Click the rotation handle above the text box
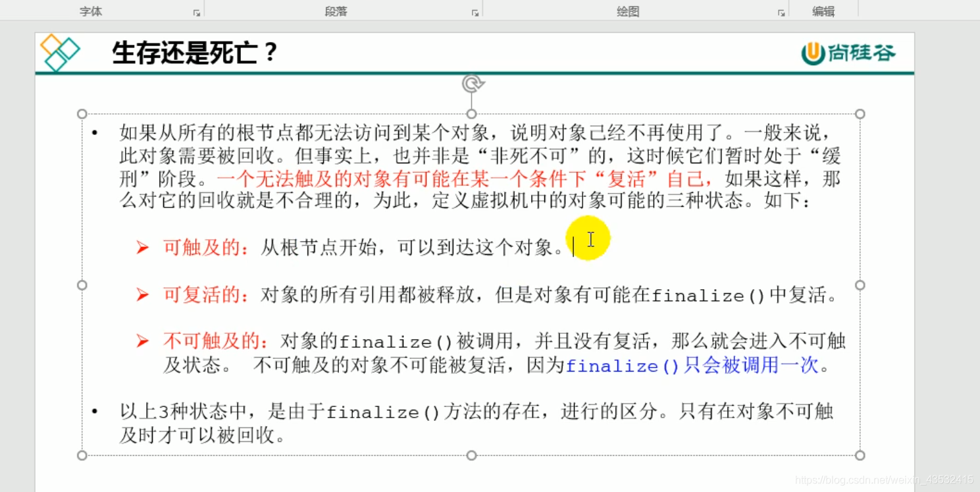The height and width of the screenshot is (492, 980). point(473,84)
